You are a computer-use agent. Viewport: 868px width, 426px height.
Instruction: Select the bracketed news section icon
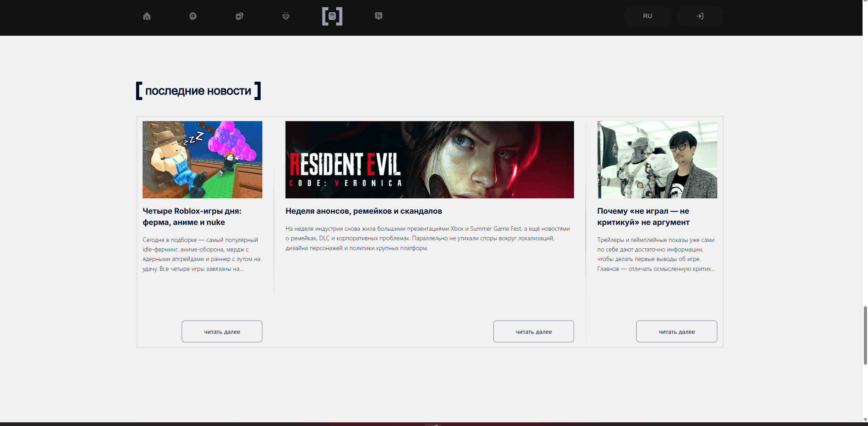coord(332,16)
